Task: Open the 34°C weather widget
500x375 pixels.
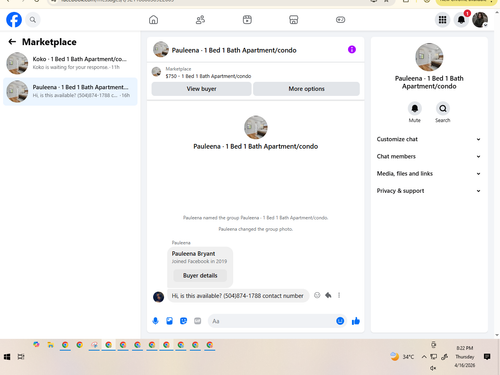Action: click(x=402, y=357)
